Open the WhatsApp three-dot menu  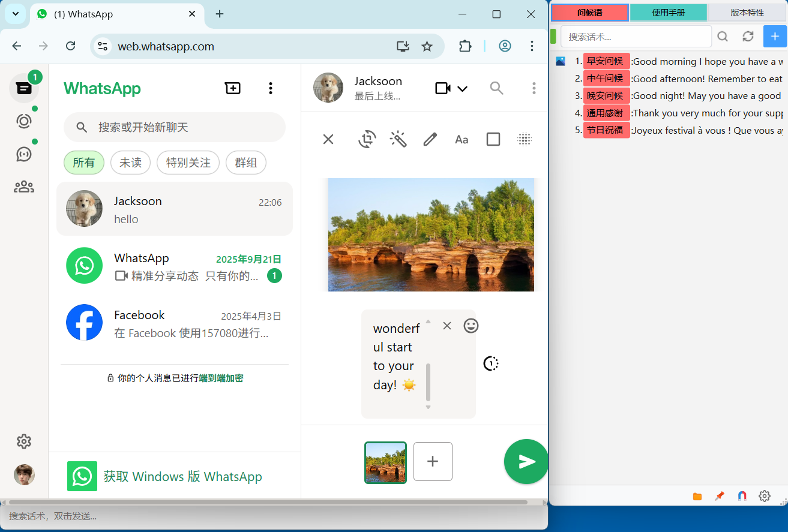pyautogui.click(x=270, y=88)
